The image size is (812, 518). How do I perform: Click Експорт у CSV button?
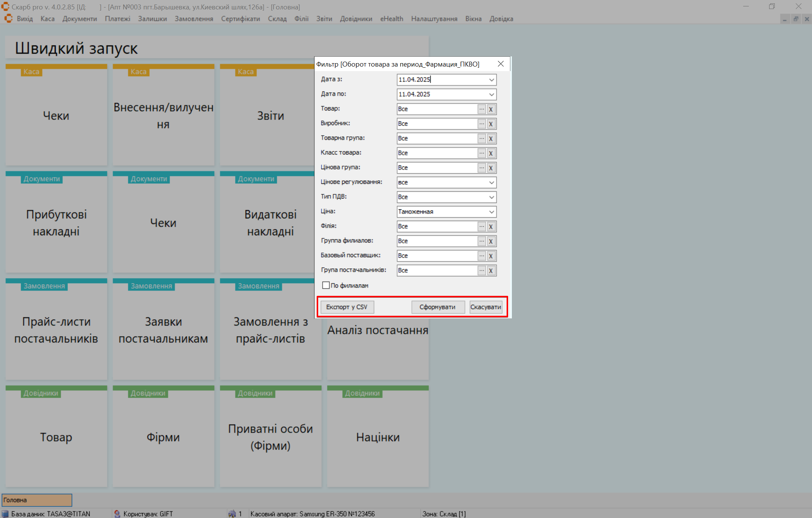(347, 307)
